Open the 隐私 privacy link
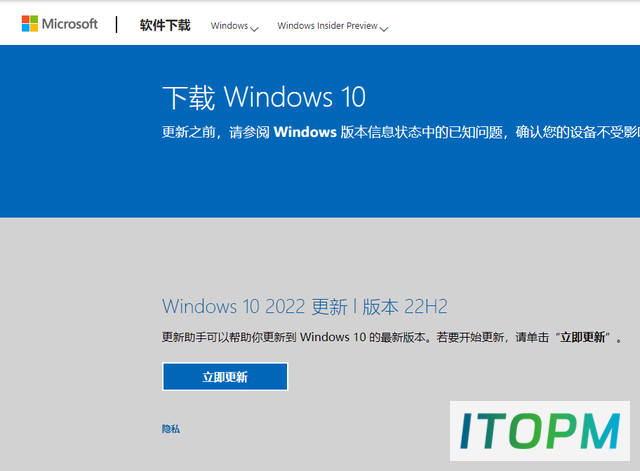The height and width of the screenshot is (471, 640). click(171, 429)
